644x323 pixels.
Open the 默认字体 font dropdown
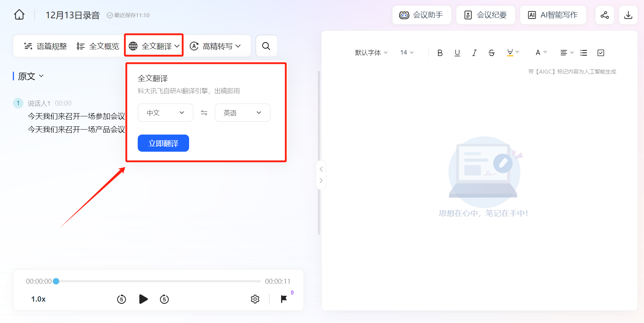[371, 53]
